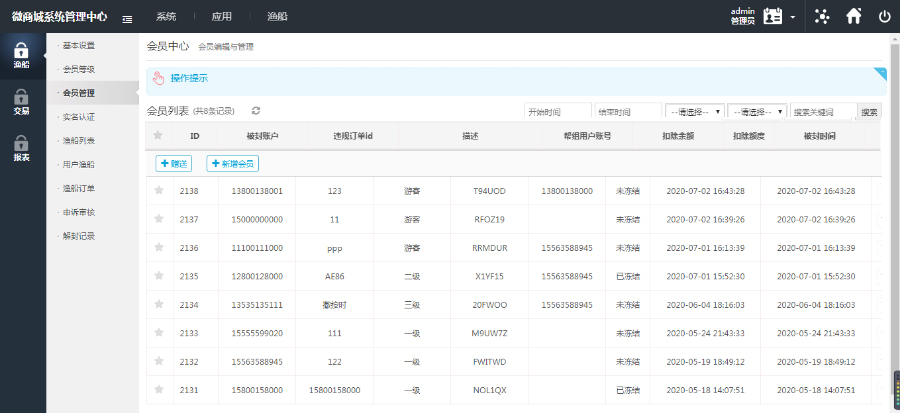Toggle the star for member row 2135
Image resolution: width=900 pixels, height=413 pixels.
click(x=158, y=275)
